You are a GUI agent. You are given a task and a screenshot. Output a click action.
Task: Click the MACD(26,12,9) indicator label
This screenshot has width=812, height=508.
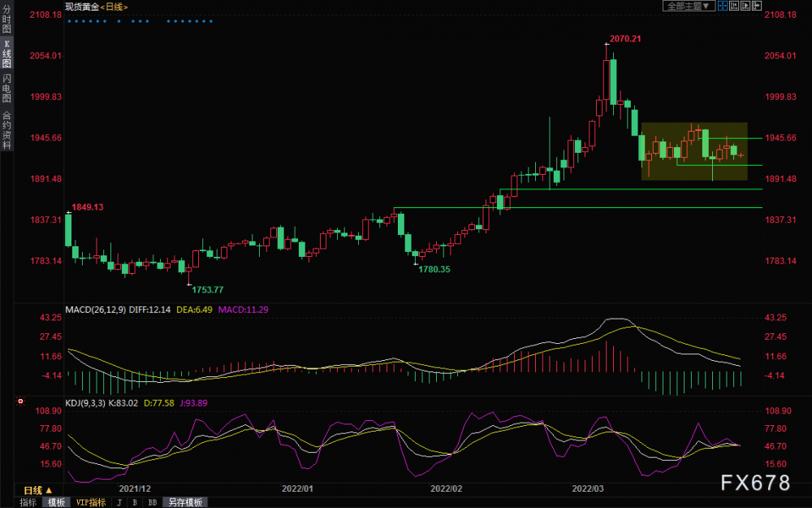point(95,310)
